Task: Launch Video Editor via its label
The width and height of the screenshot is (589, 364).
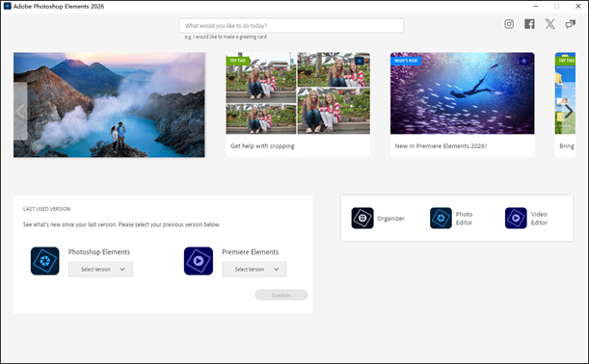Action: [x=539, y=219]
